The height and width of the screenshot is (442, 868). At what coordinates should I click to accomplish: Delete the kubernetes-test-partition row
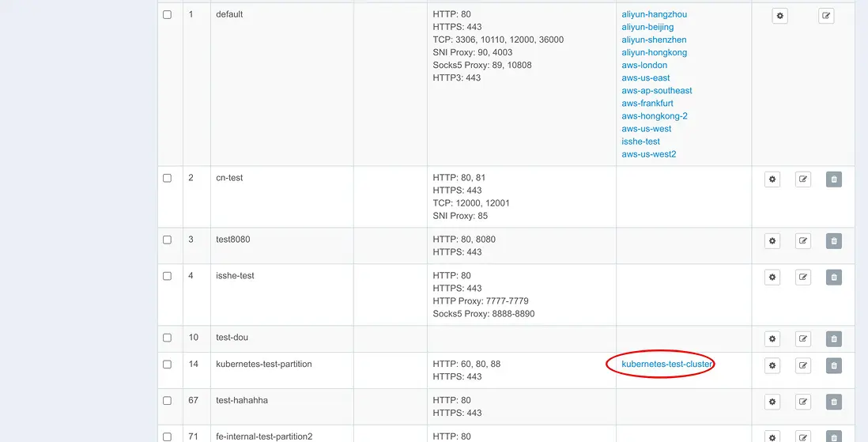pos(834,365)
